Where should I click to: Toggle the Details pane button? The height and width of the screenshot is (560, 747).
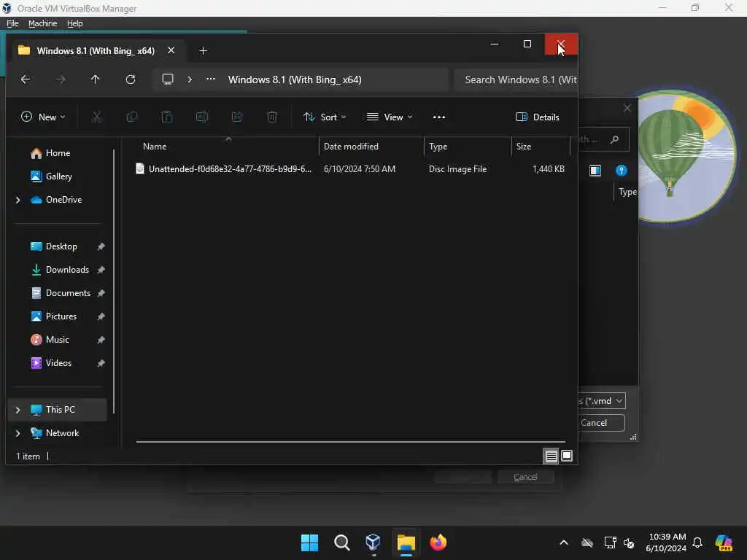coord(538,117)
